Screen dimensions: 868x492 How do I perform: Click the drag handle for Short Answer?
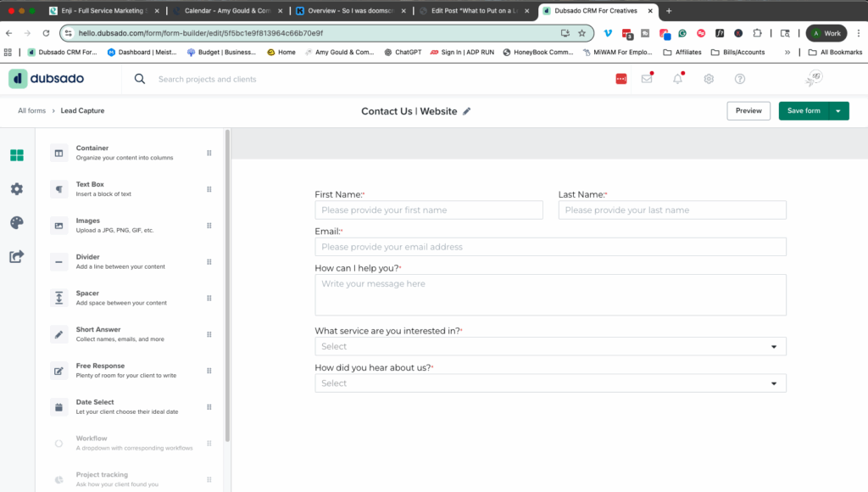point(209,334)
